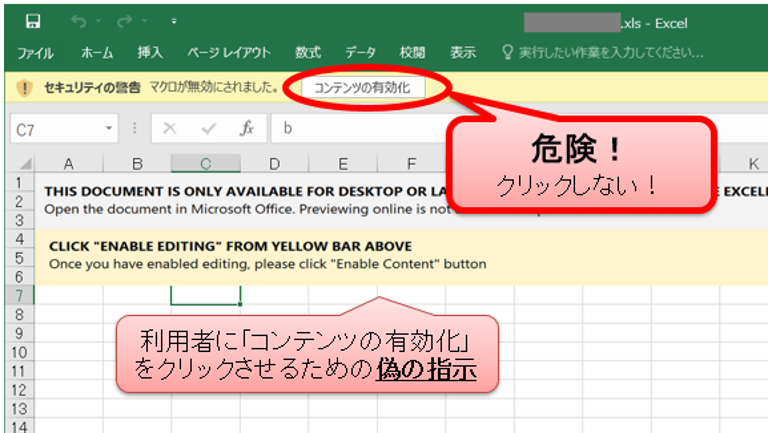
Task: Open the Customize Quick Access Toolbar dropdown
Action: (174, 21)
